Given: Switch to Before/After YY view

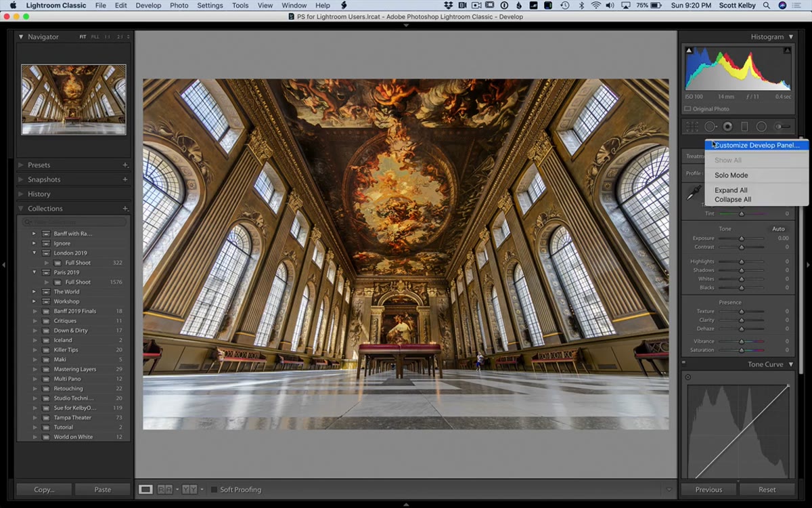Looking at the screenshot, I should (189, 489).
